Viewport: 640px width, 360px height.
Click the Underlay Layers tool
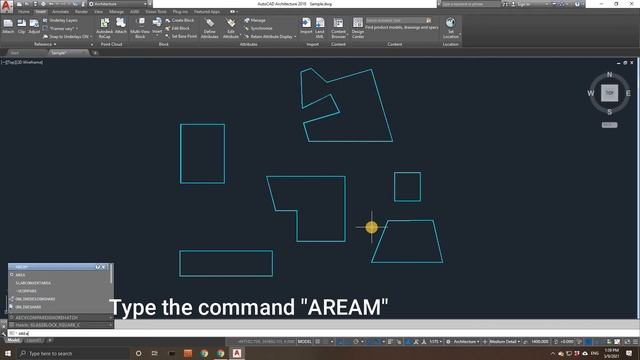[x=60, y=20]
